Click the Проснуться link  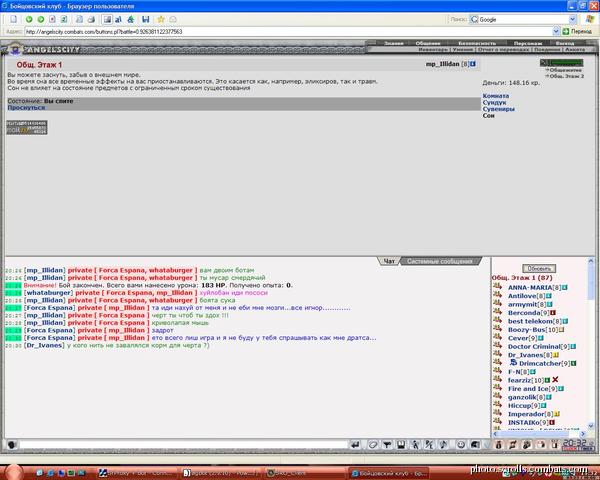coord(26,108)
